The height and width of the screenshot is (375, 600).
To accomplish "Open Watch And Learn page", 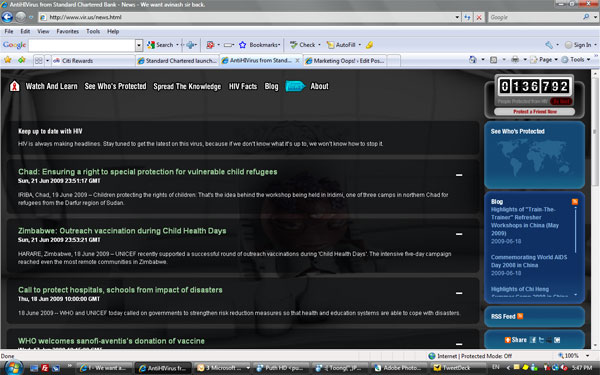I will point(51,86).
